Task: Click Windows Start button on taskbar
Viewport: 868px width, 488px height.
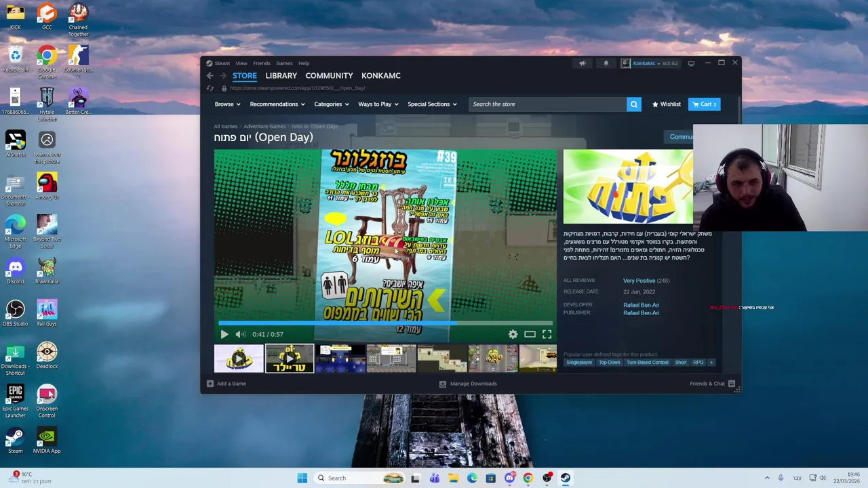Action: pos(302,478)
